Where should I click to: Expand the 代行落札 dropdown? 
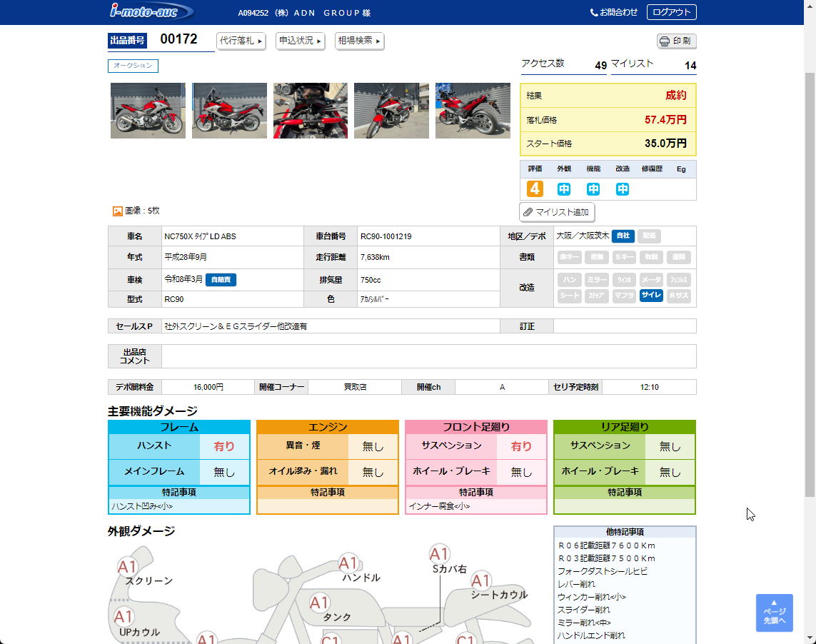[241, 41]
